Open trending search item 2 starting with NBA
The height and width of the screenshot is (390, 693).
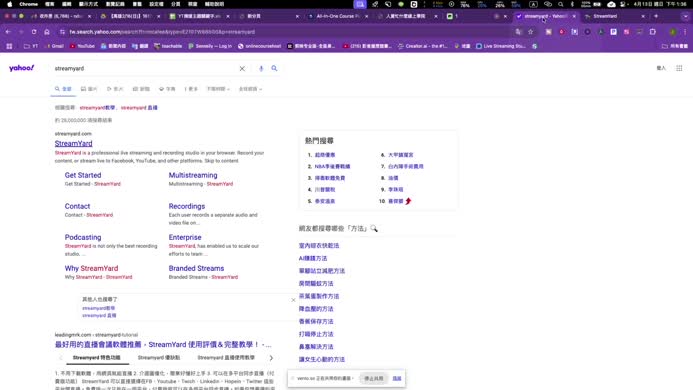point(332,166)
